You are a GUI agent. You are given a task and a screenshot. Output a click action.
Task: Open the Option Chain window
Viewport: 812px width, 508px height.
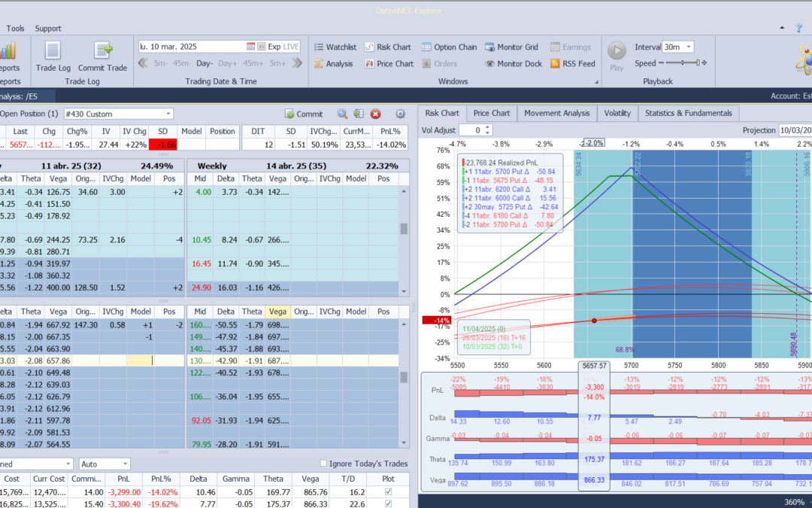pyautogui.click(x=449, y=47)
